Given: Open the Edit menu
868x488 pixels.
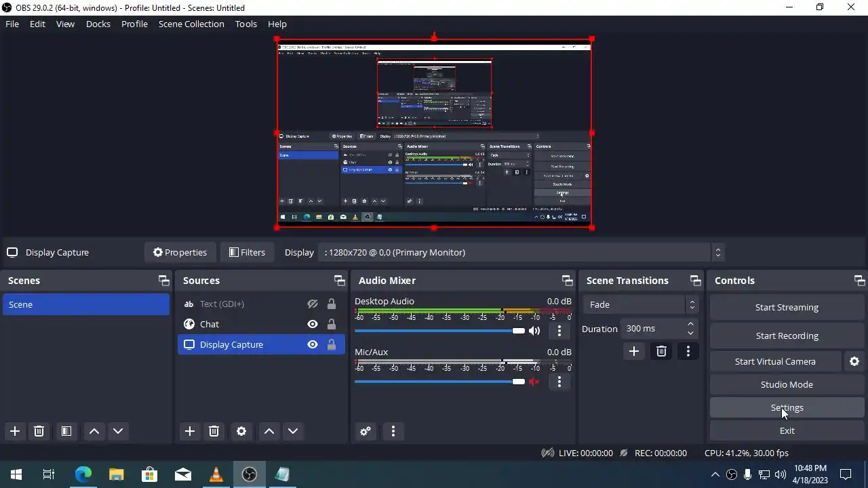Looking at the screenshot, I should [x=37, y=24].
